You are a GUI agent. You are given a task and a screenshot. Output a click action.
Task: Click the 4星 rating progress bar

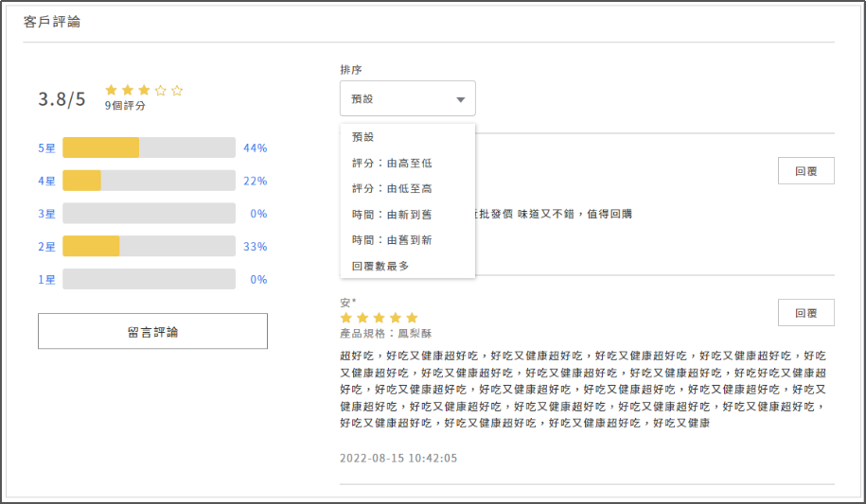point(149,181)
